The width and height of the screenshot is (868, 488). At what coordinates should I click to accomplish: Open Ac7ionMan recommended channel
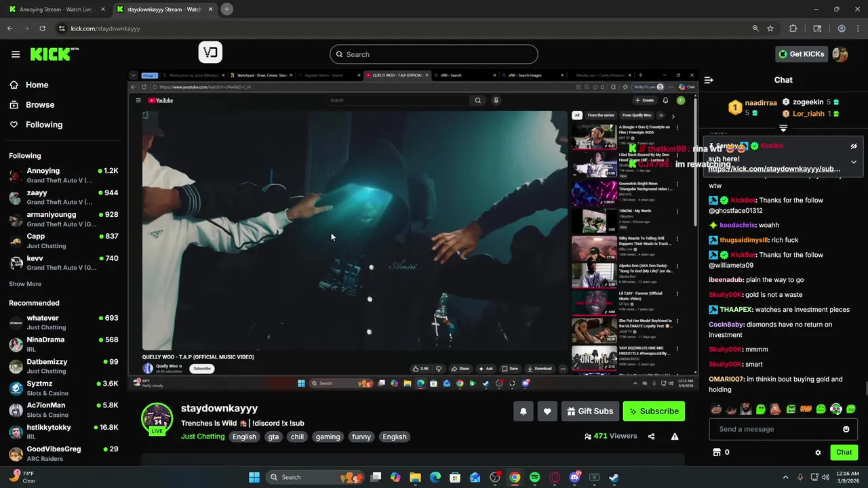[x=63, y=410]
